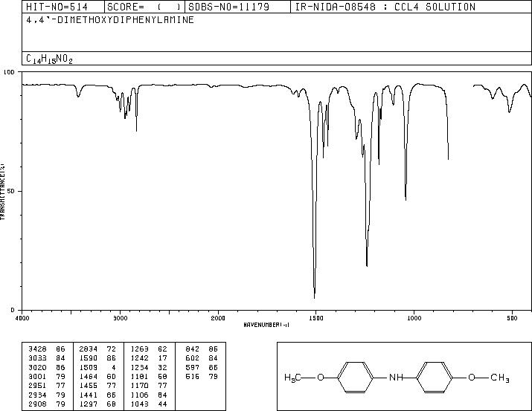Select the compound name 4,4'-DIMETHOXYDIPHENYLAMINE
This screenshot has height=411, width=532.
(110, 19)
